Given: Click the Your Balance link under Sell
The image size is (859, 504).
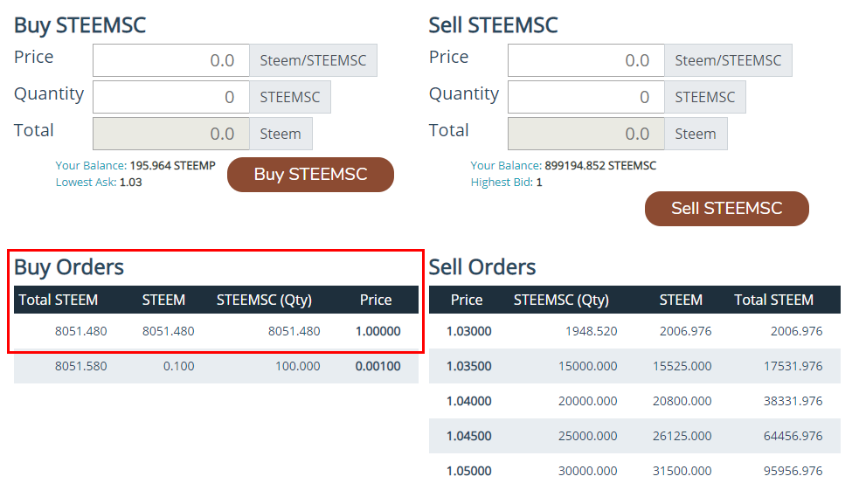Looking at the screenshot, I should pyautogui.click(x=506, y=165).
